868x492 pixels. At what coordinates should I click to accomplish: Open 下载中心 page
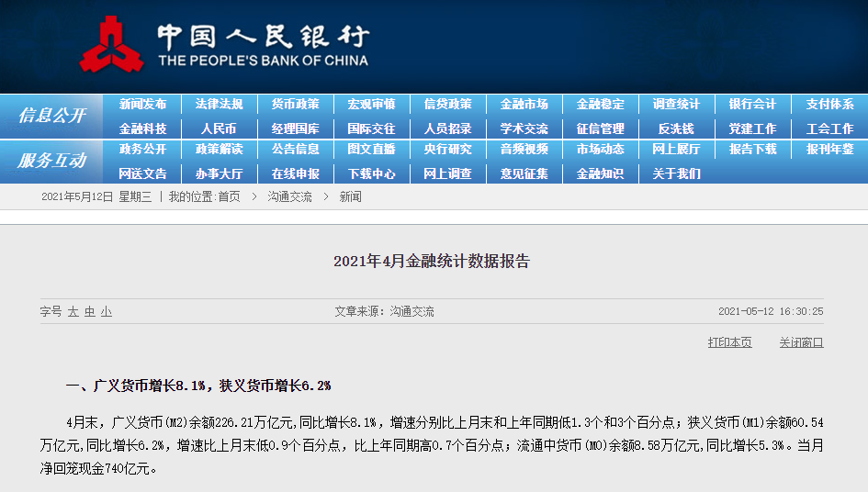point(371,173)
